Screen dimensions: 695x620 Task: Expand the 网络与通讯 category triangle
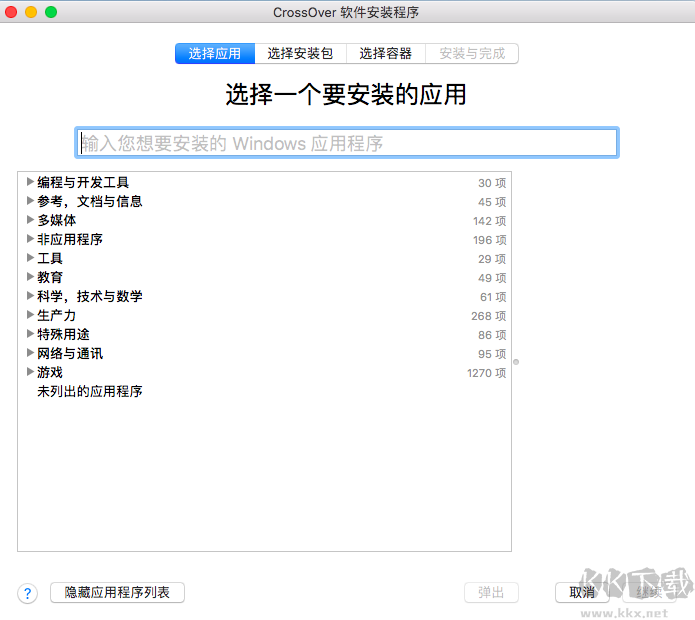point(30,353)
